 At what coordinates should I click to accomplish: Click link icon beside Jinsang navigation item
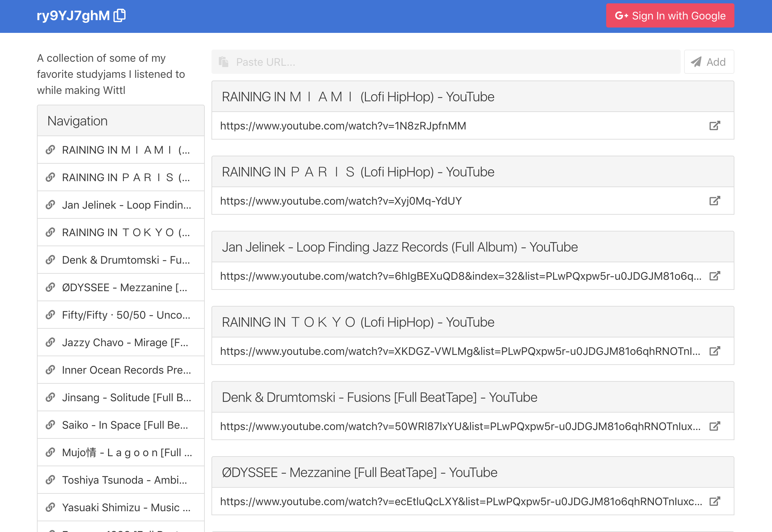coord(50,397)
